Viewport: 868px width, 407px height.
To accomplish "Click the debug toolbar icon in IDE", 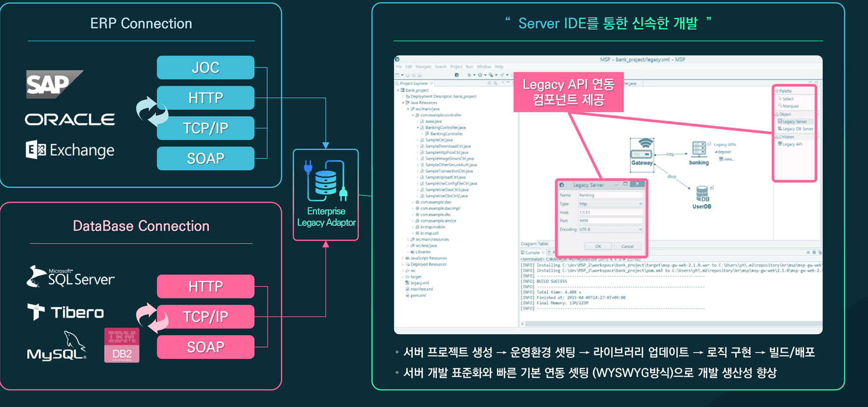I will [x=469, y=75].
